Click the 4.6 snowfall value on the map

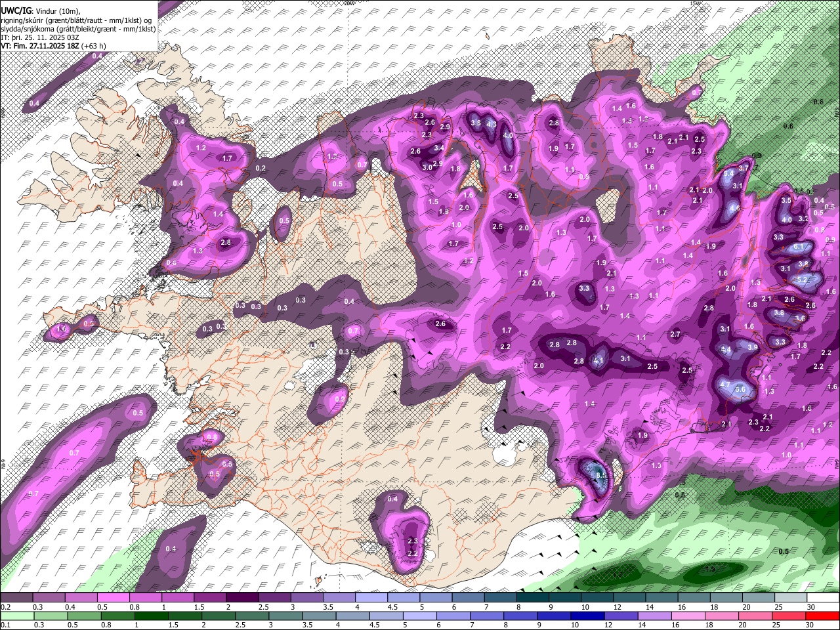pyautogui.click(x=734, y=209)
